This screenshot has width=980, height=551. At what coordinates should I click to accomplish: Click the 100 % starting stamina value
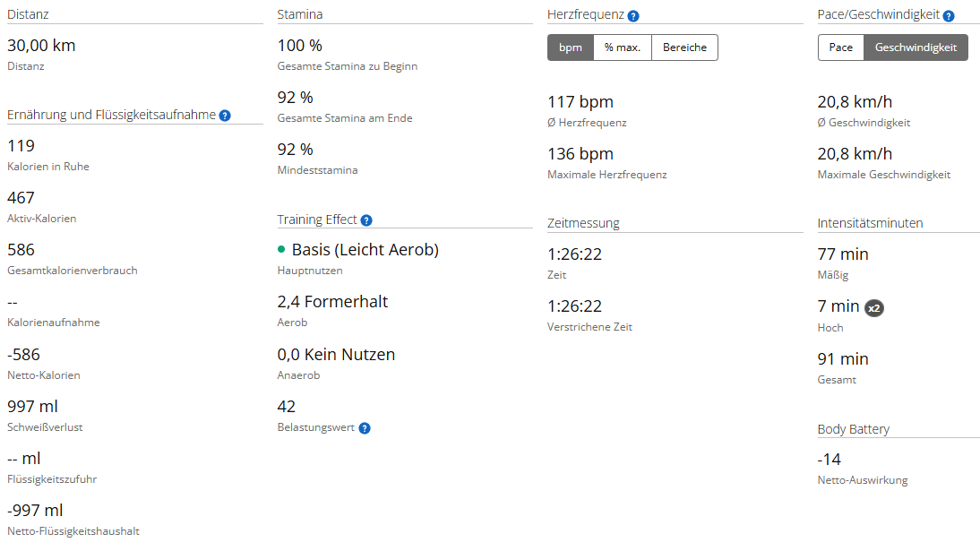pos(300,46)
